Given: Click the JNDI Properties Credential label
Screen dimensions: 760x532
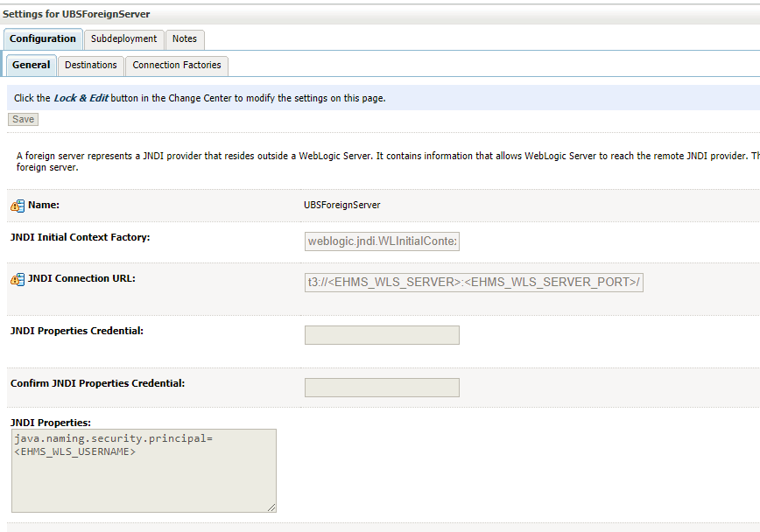Looking at the screenshot, I should pos(76,331).
